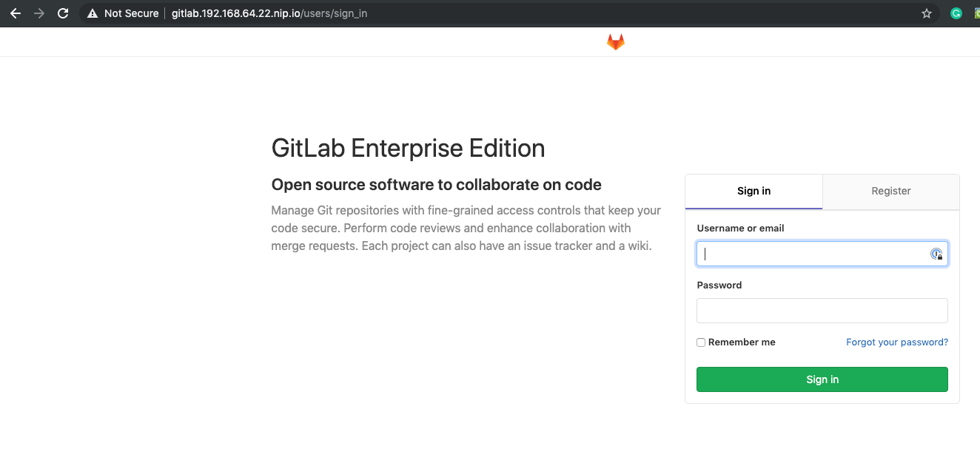Select the Sign in tab

tap(754, 192)
